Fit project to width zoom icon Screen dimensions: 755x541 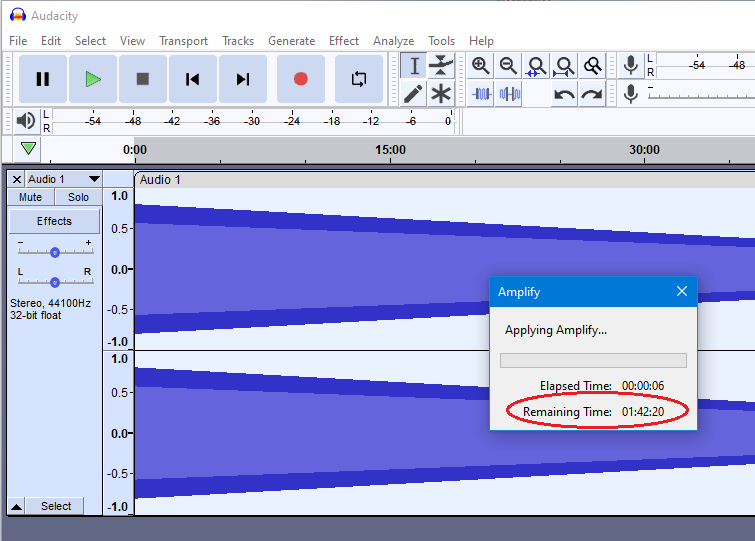564,65
